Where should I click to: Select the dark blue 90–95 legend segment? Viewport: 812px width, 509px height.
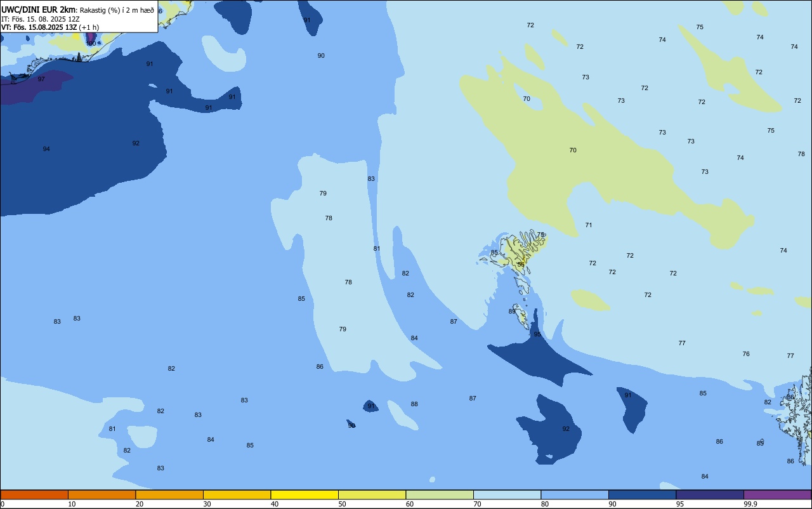[x=642, y=494]
